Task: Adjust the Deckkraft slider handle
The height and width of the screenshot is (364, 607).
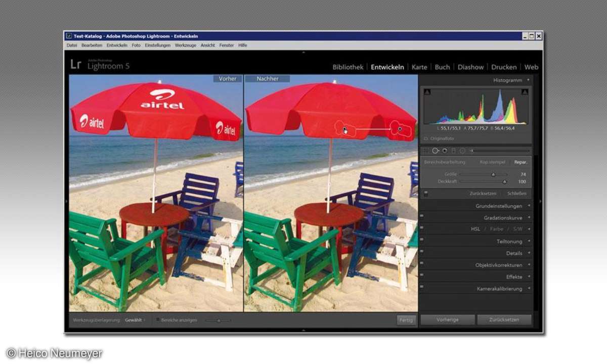Action: pos(504,181)
